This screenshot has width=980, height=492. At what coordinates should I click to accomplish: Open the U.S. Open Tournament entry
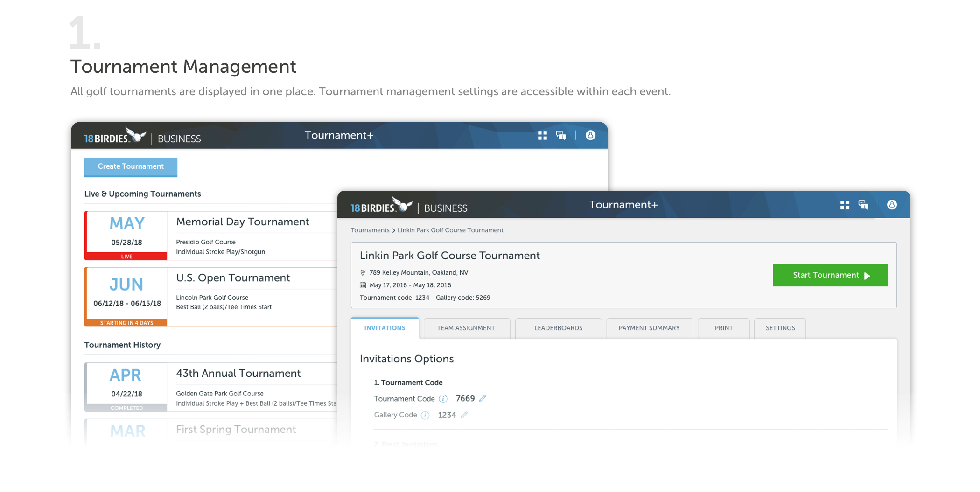coord(233,278)
